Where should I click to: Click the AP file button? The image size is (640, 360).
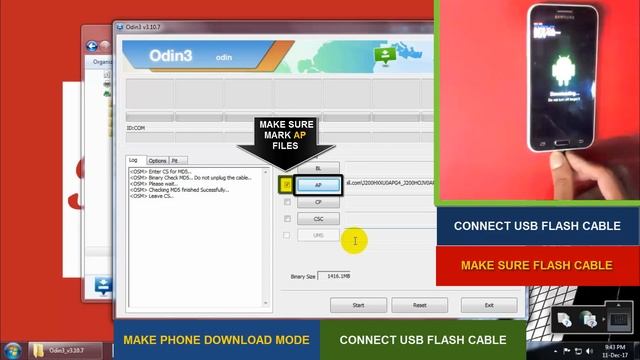(x=318, y=185)
